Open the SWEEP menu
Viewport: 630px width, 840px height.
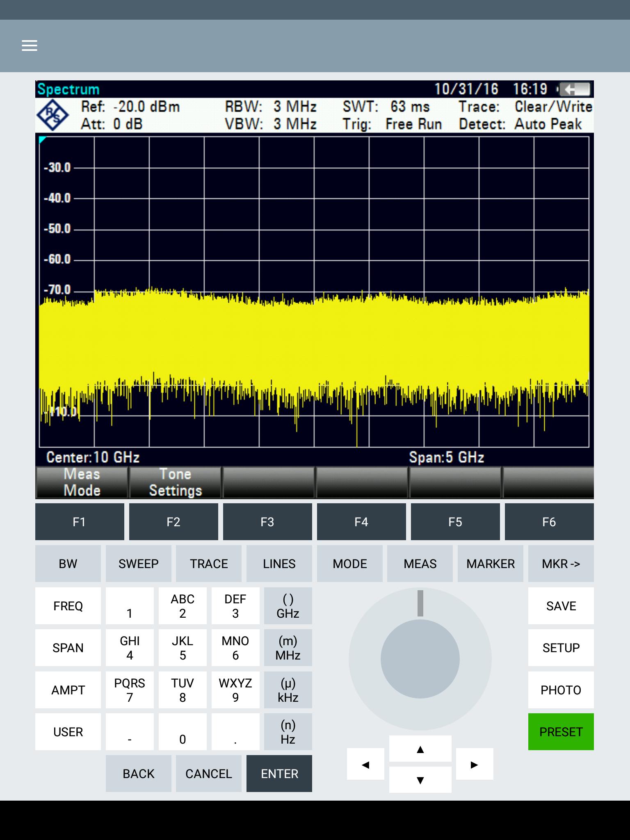(x=139, y=564)
